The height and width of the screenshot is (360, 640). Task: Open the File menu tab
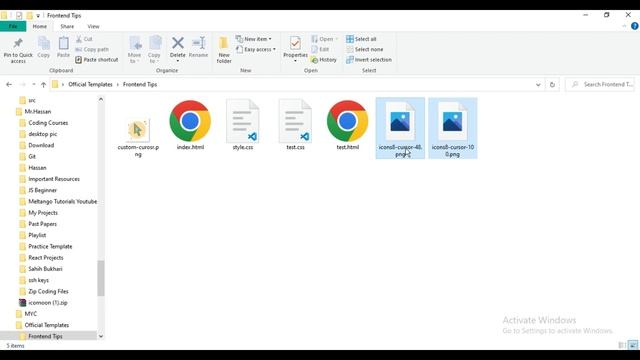[x=13, y=27]
